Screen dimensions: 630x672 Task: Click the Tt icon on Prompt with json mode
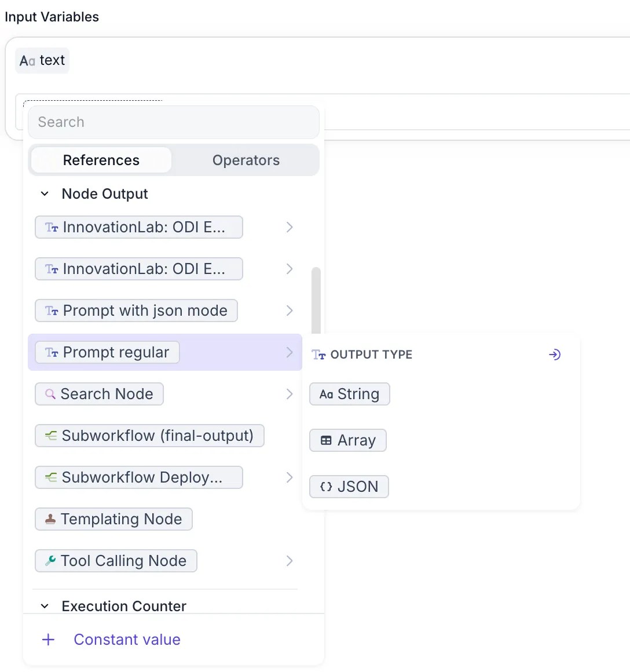(52, 311)
